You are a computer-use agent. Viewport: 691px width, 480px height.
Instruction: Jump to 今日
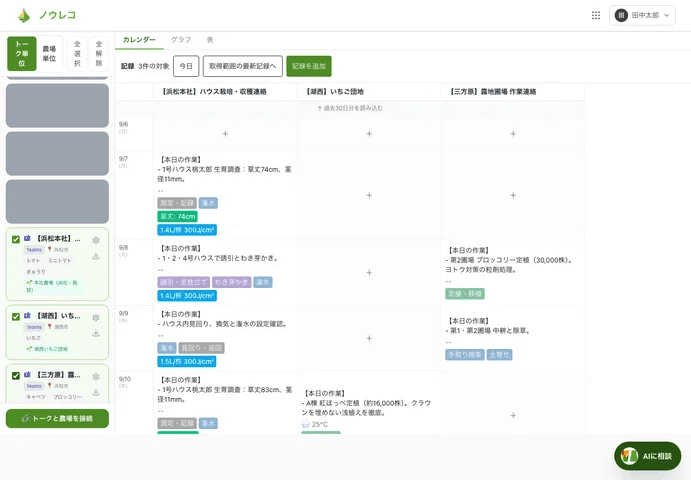(186, 66)
